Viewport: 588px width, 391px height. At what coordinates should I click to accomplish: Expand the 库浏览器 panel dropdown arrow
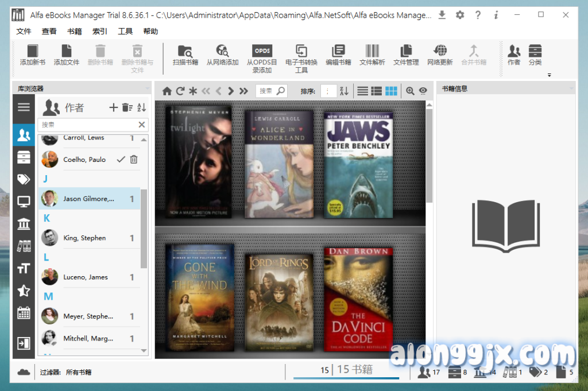[x=147, y=88]
